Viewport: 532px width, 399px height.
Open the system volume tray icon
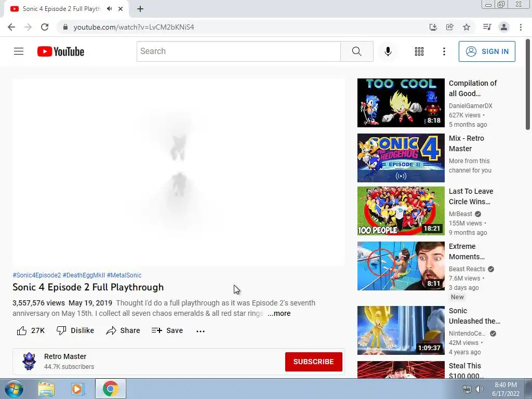point(479,389)
